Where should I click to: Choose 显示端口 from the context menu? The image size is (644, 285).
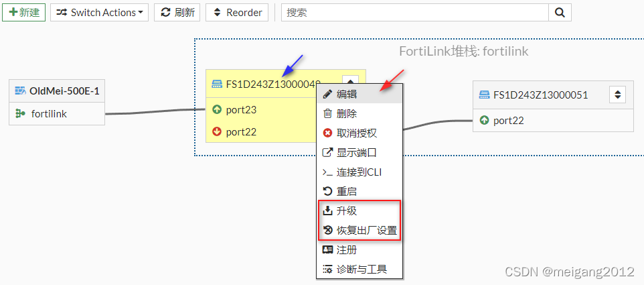click(359, 153)
